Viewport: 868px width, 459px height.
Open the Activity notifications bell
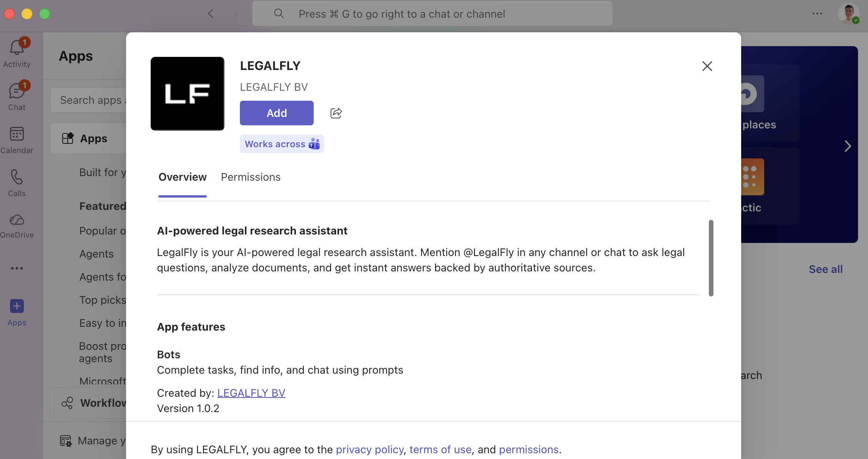pyautogui.click(x=17, y=49)
